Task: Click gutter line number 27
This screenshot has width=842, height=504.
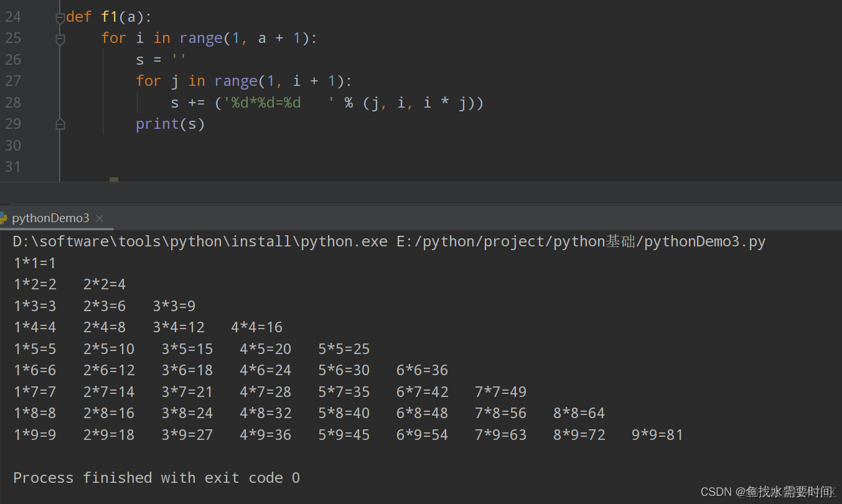Action: pyautogui.click(x=13, y=81)
